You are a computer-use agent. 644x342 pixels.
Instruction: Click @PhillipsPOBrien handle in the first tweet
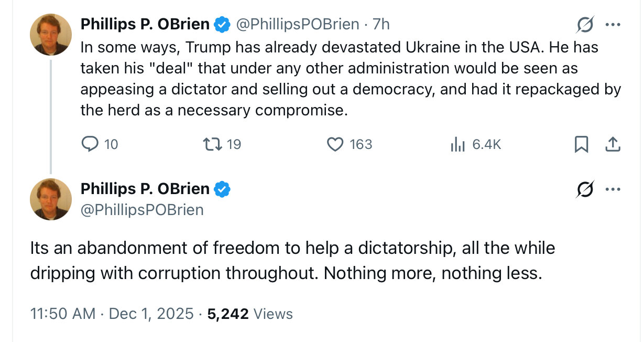[x=298, y=25]
